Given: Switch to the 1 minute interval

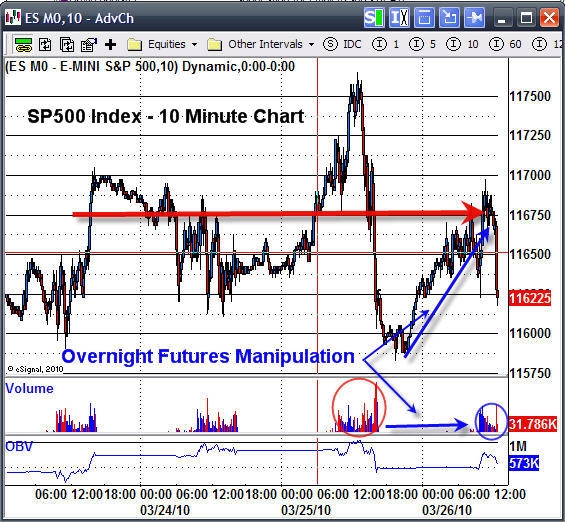Looking at the screenshot, I should [x=386, y=44].
